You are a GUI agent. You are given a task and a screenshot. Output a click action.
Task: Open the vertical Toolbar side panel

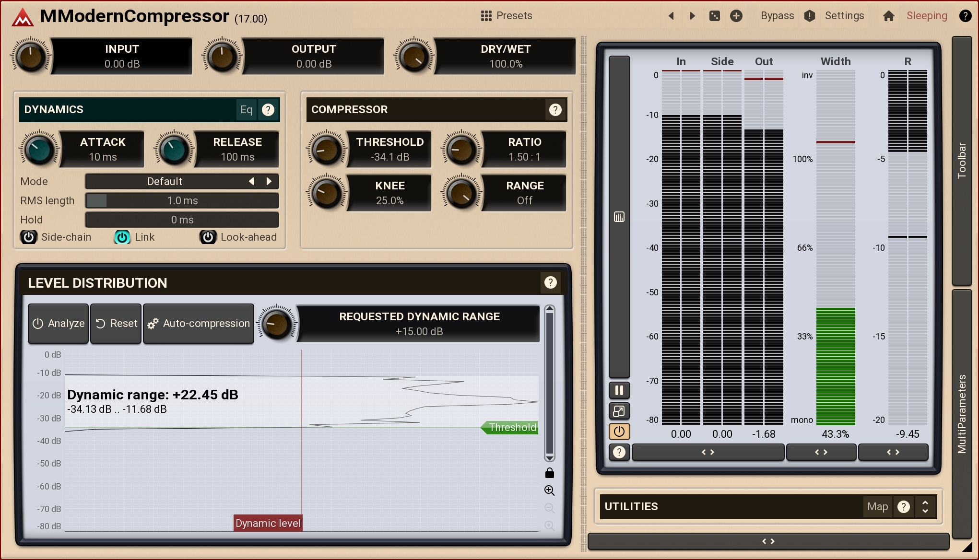pyautogui.click(x=961, y=161)
